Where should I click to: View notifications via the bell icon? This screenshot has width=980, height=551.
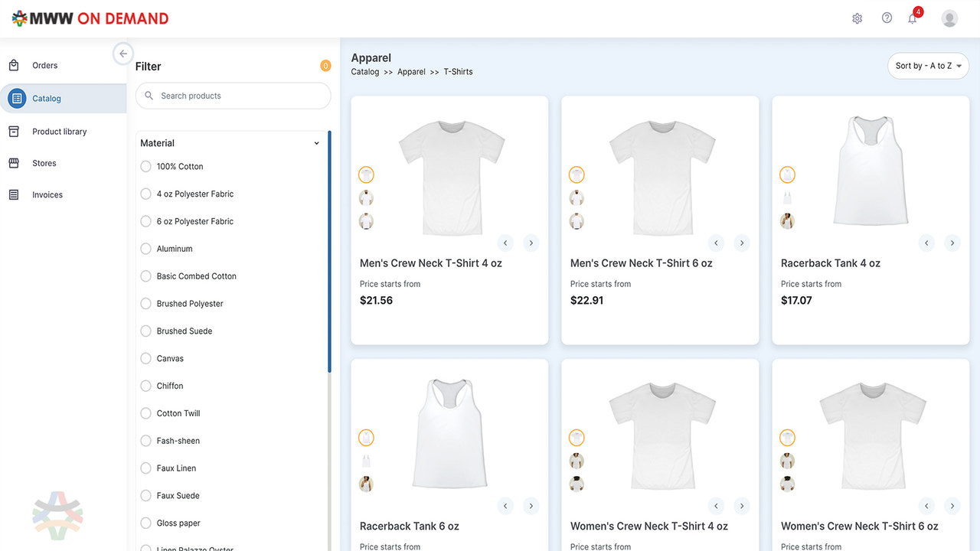click(x=912, y=18)
